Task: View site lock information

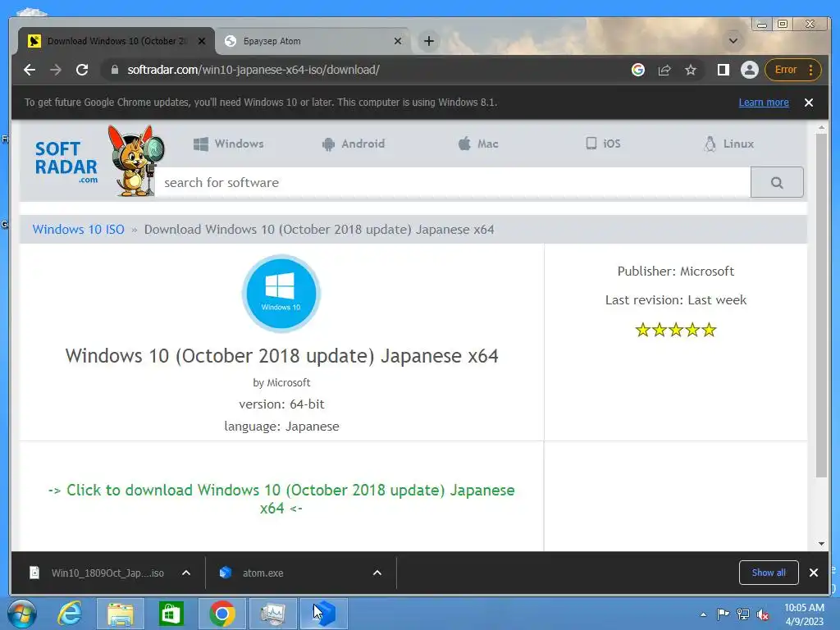Action: coord(115,70)
